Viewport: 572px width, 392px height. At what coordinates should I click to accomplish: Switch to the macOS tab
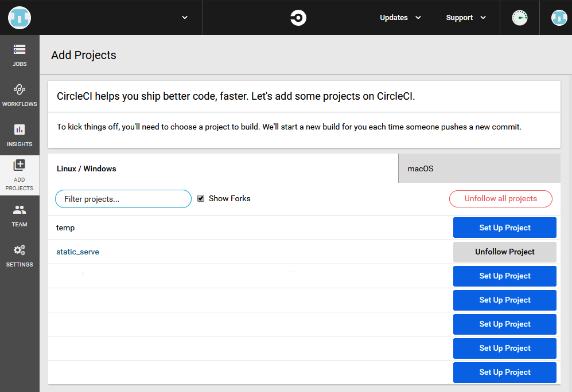[479, 168]
